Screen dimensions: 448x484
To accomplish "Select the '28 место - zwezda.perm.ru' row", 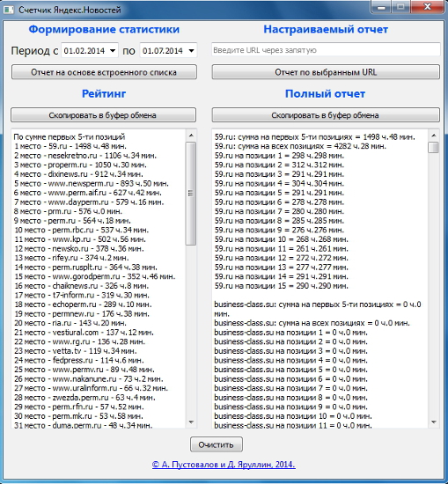I will click(x=84, y=397).
